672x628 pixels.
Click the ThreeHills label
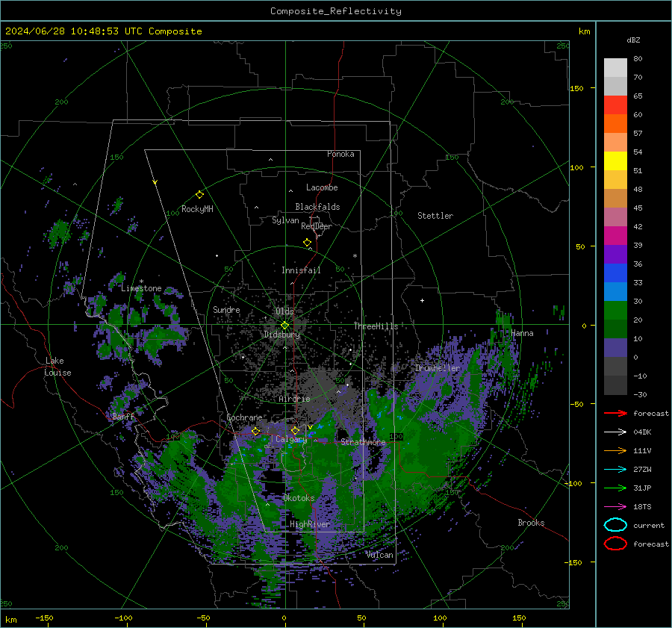[376, 326]
